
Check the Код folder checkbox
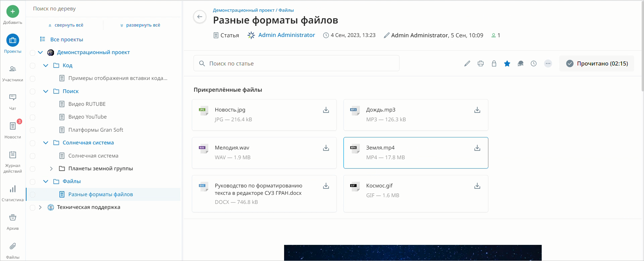point(33,66)
